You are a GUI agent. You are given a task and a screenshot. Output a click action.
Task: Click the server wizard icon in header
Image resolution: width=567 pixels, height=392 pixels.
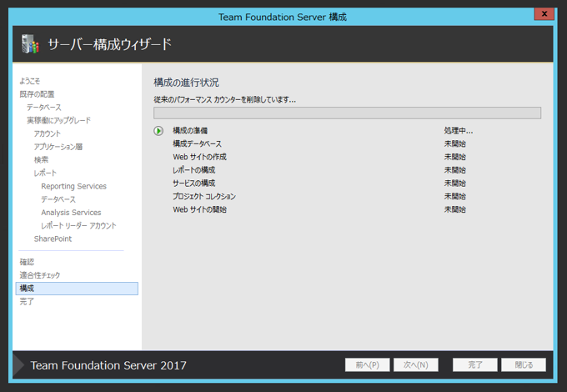[30, 43]
